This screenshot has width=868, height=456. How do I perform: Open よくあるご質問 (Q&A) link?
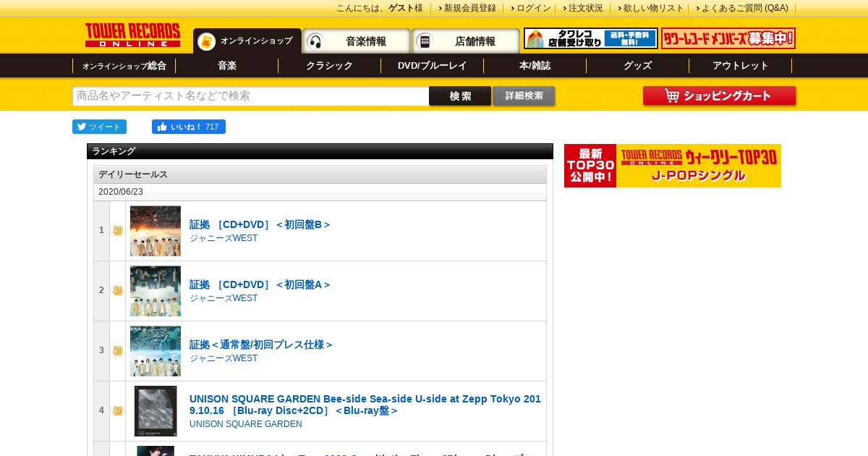tap(745, 8)
